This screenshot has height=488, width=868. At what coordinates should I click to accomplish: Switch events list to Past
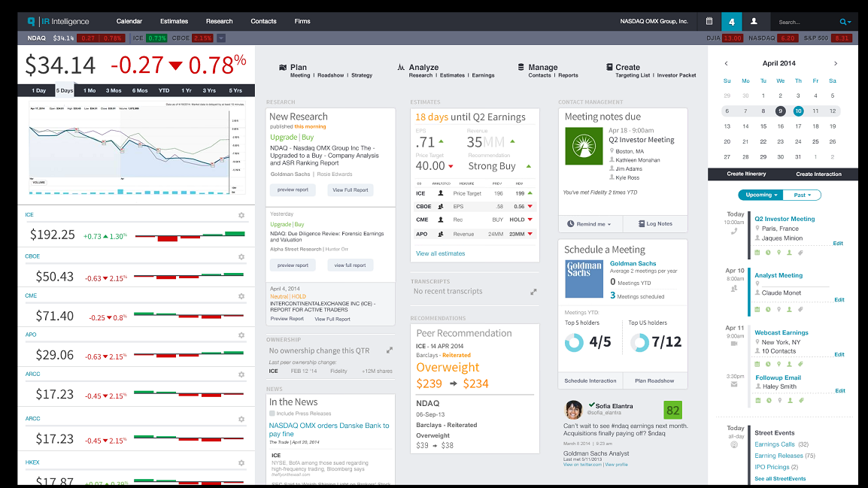802,195
